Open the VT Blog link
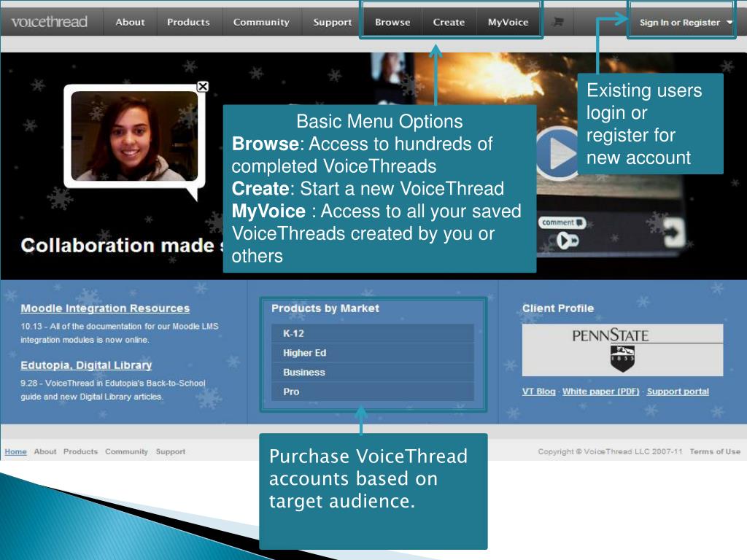Viewport: 747px width, 560px height. pyautogui.click(x=539, y=392)
